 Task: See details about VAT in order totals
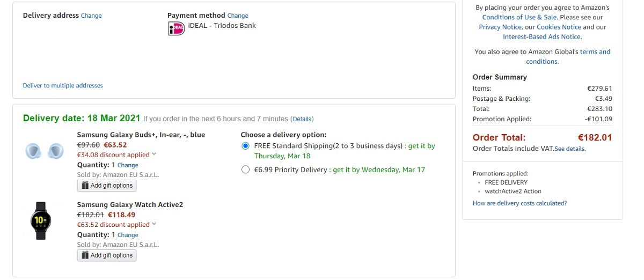570,149
